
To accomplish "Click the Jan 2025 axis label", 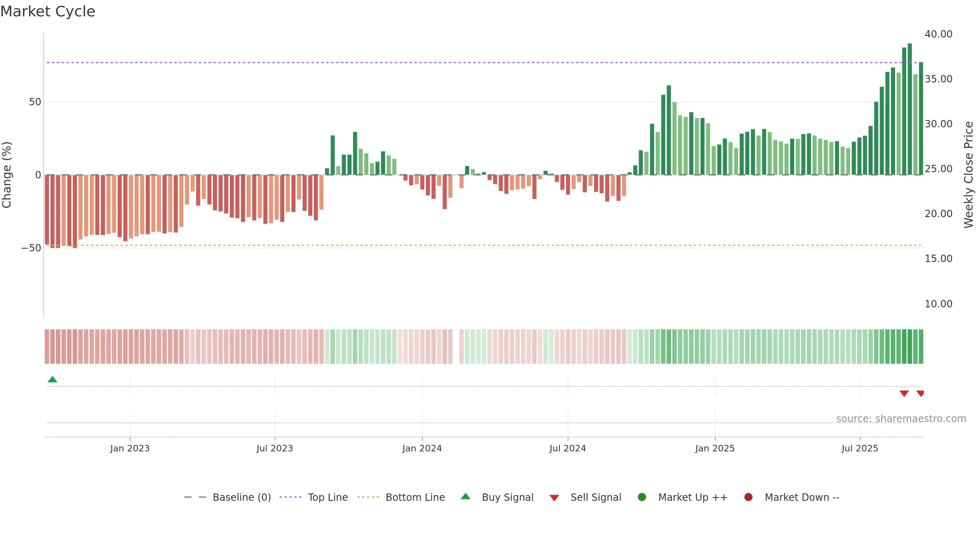I will coord(715,449).
